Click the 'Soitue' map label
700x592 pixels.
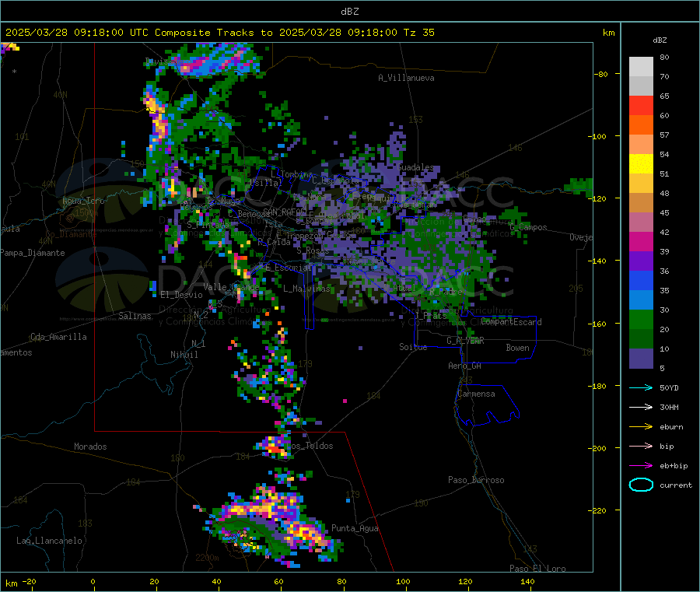coord(413,347)
